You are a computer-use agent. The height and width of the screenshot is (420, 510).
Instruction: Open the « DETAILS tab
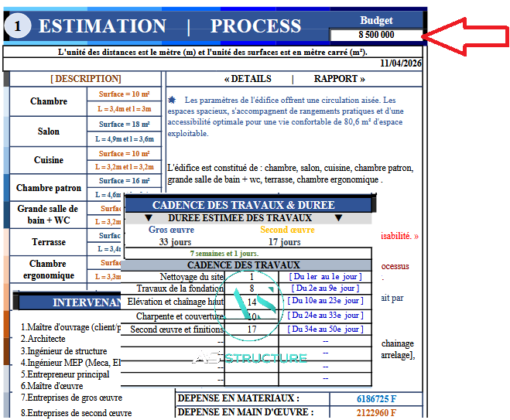click(x=248, y=79)
